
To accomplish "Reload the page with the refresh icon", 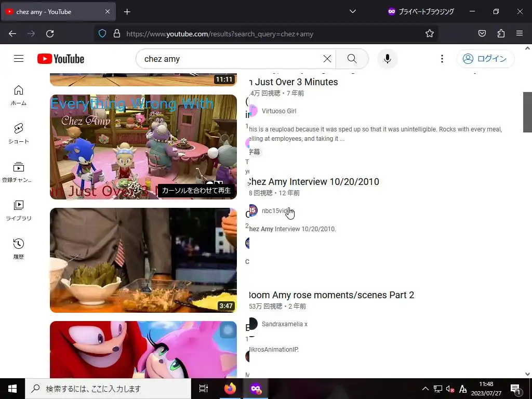I will [x=50, y=34].
